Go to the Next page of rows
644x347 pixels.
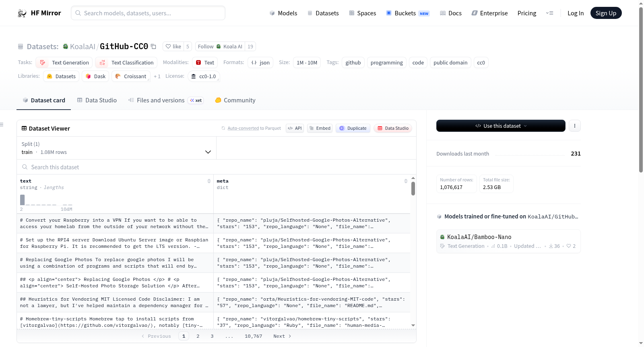click(x=282, y=336)
